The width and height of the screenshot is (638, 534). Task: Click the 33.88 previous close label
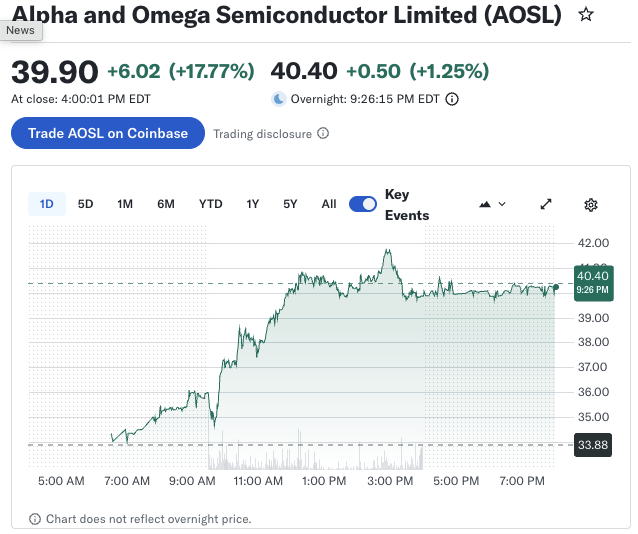[593, 445]
